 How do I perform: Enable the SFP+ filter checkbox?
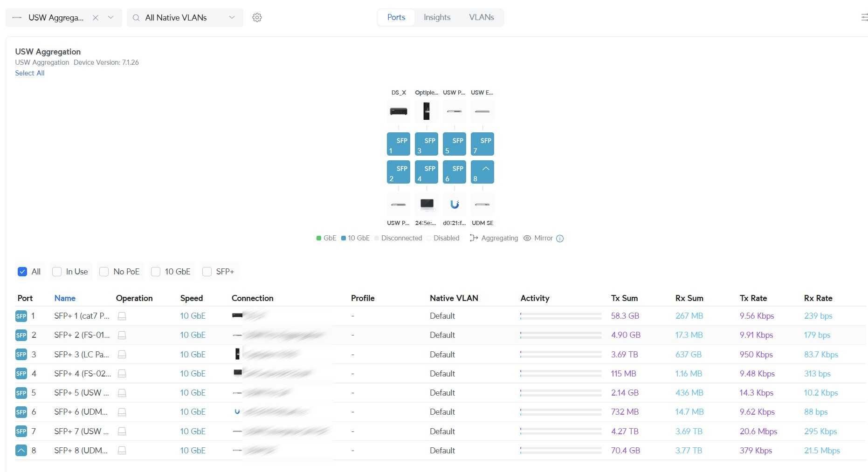(x=207, y=272)
